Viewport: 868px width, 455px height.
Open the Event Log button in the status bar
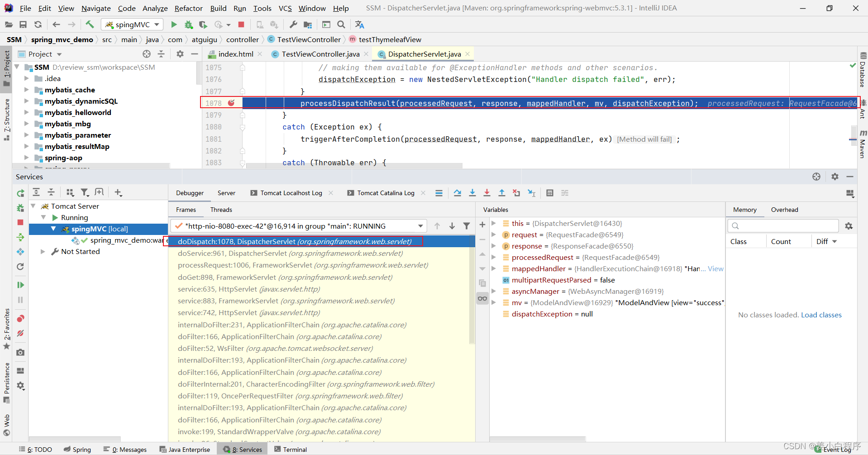tap(833, 449)
